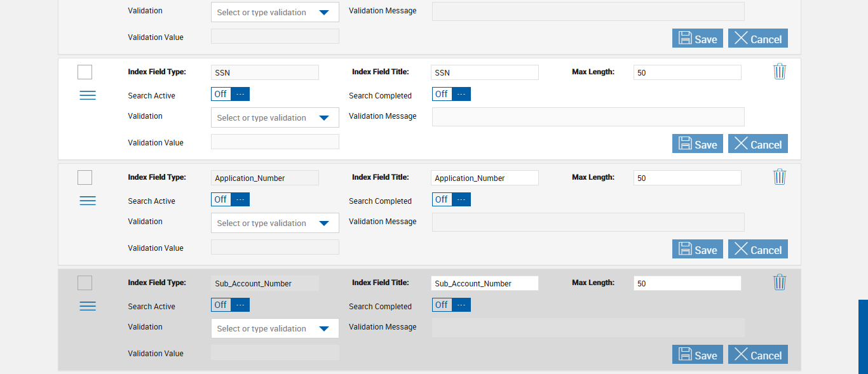Delete the SSN index field via trash icon
Image resolution: width=868 pixels, height=374 pixels.
click(780, 72)
